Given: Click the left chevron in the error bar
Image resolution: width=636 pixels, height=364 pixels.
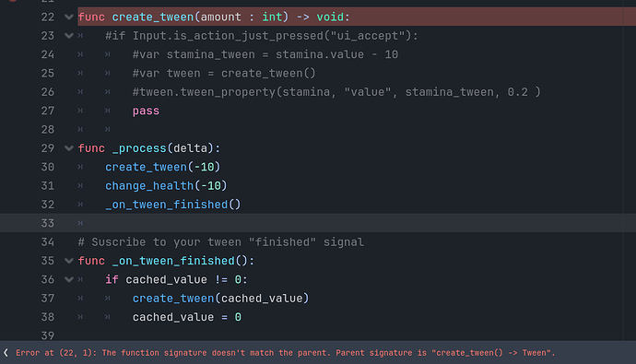Looking at the screenshot, I should click(x=6, y=353).
